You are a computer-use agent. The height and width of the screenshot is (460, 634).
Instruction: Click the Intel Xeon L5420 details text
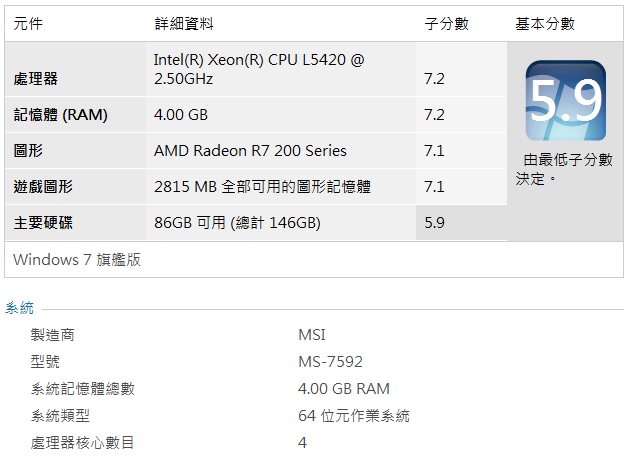[x=259, y=69]
